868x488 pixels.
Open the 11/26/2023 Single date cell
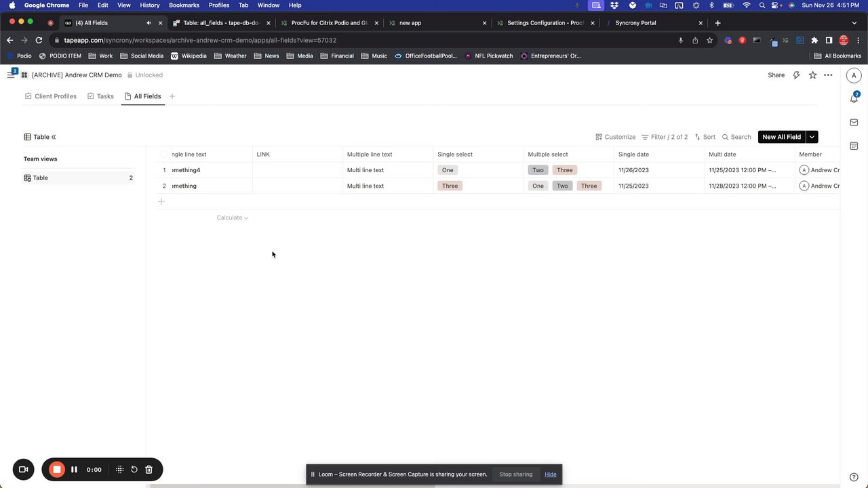(659, 170)
